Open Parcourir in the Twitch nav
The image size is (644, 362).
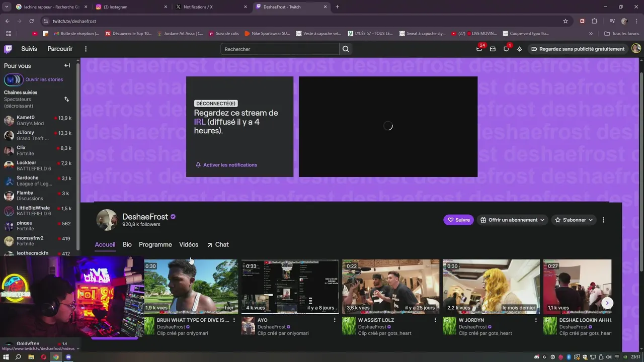pos(60,49)
